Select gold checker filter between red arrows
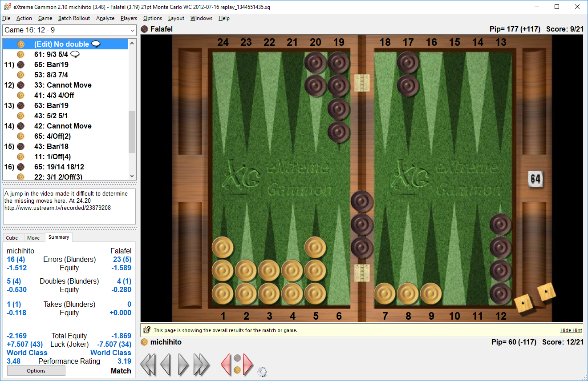This screenshot has height=381, width=588. [237, 370]
